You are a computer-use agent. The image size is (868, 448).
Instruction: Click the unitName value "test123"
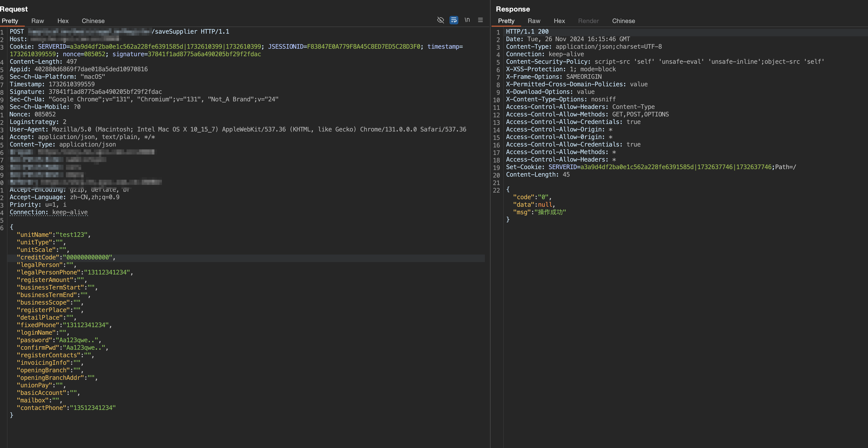pyautogui.click(x=71, y=235)
